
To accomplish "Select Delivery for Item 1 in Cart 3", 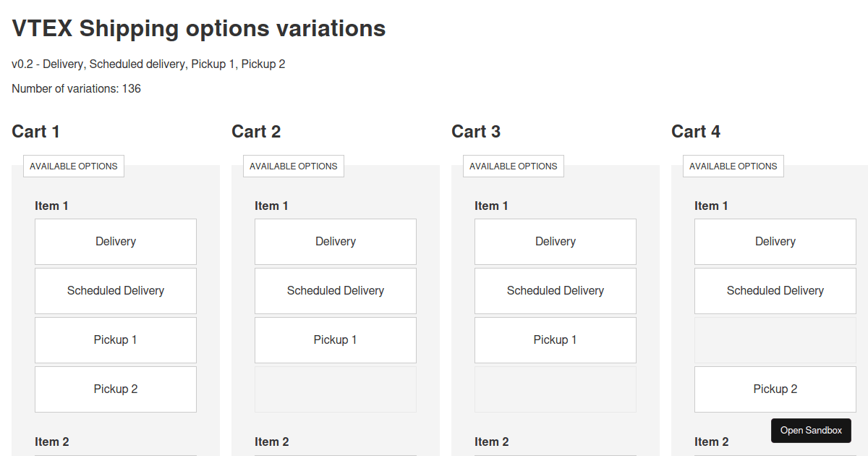I will (555, 241).
